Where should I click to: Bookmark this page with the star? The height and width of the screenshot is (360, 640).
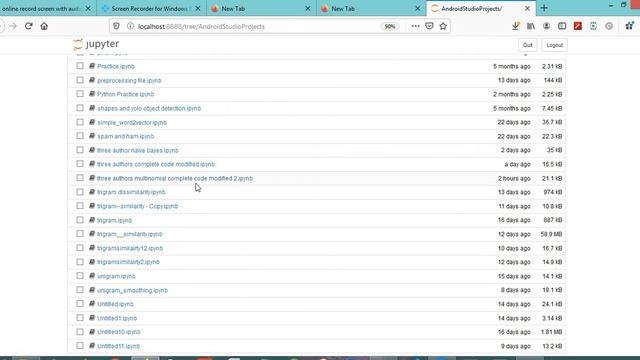click(x=443, y=26)
